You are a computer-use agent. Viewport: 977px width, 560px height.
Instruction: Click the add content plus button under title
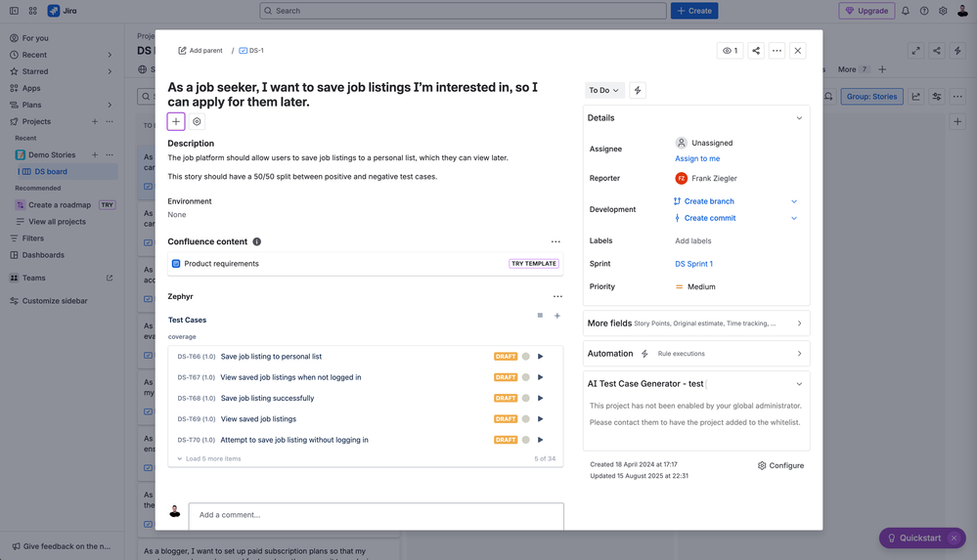click(176, 121)
